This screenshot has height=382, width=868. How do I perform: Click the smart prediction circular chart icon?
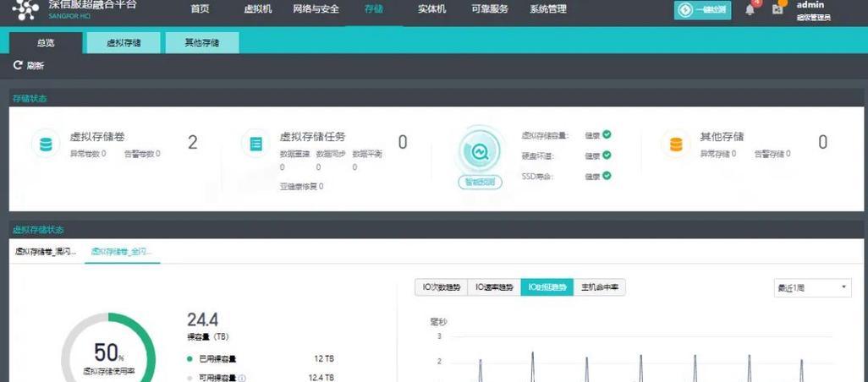[480, 150]
